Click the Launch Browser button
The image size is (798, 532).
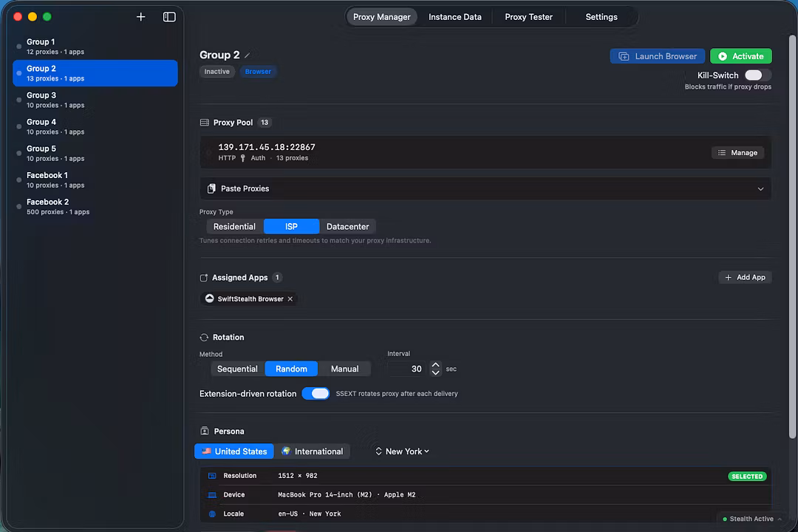click(657, 56)
